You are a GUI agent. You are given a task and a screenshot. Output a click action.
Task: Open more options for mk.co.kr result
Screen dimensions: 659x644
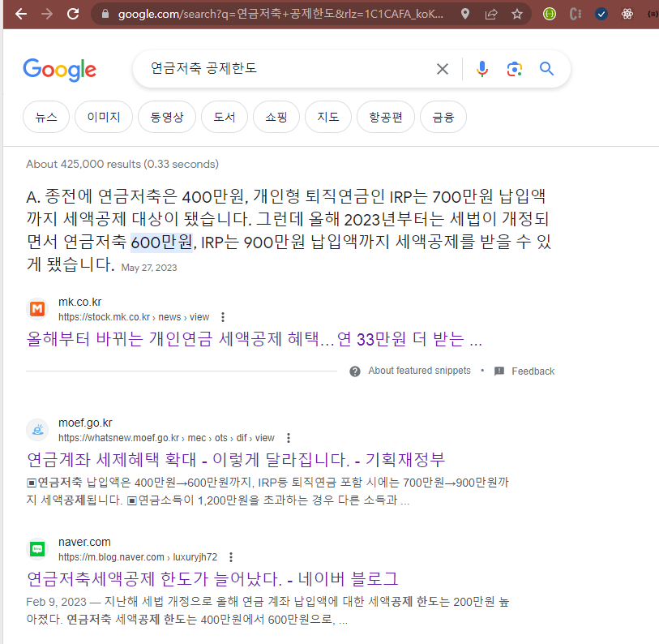(x=223, y=317)
